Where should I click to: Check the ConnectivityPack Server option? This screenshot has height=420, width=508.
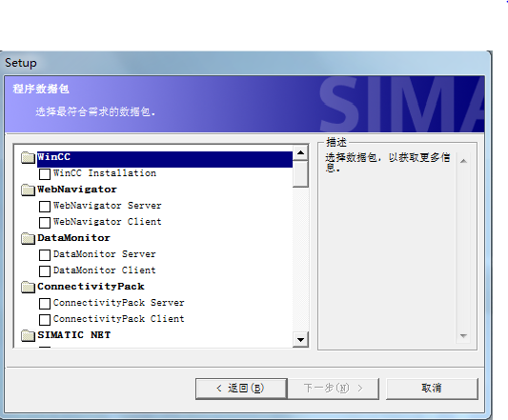pos(45,304)
